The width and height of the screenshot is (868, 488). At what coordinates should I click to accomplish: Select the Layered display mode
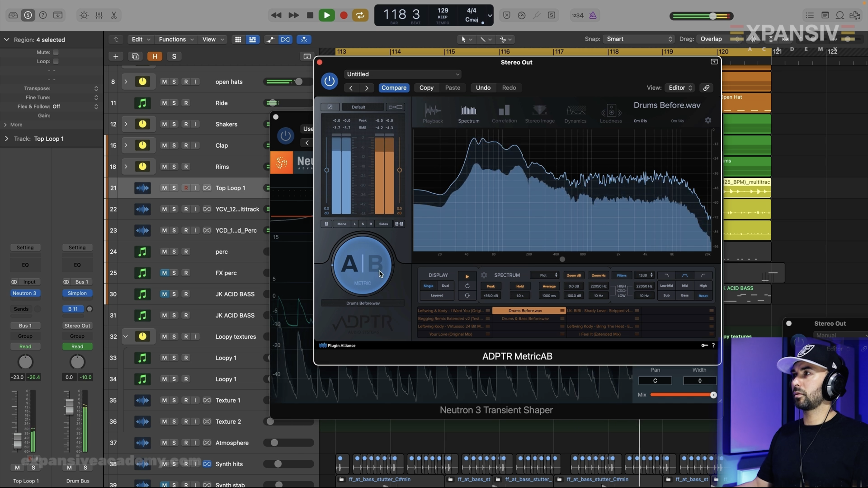pos(437,295)
